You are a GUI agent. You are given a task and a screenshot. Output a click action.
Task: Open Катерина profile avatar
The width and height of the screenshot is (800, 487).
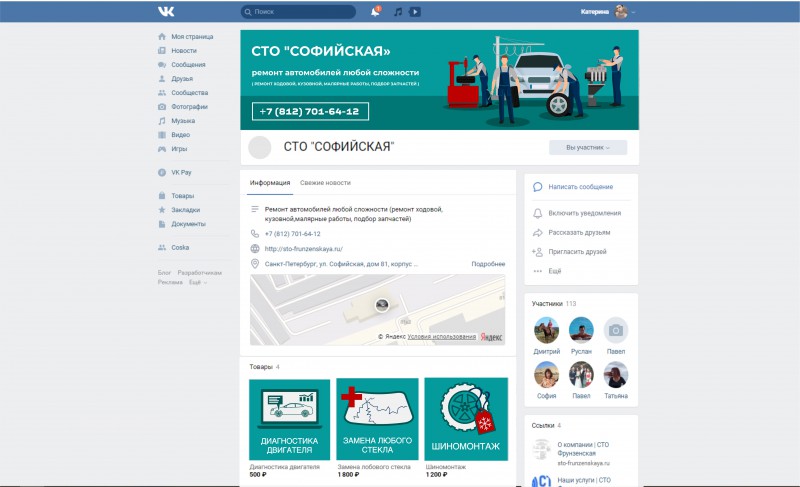click(x=621, y=11)
